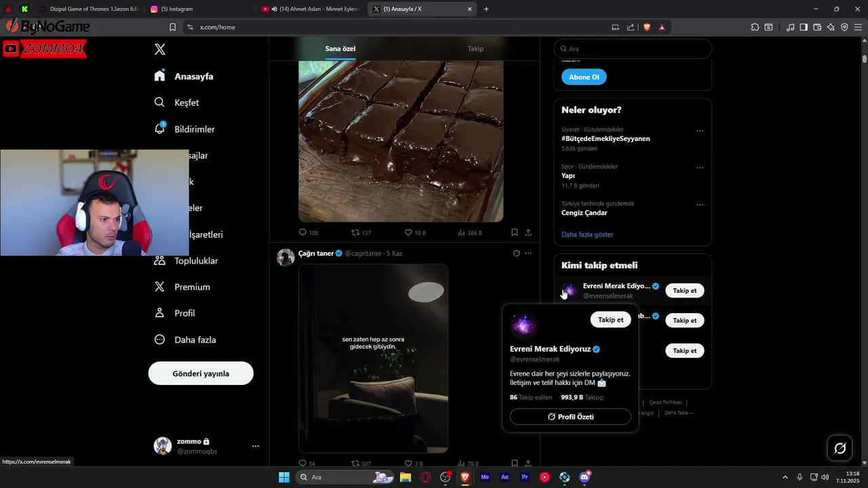This screenshot has height=488, width=868.
Task: Open Brave Wallet icon
Action: click(817, 27)
